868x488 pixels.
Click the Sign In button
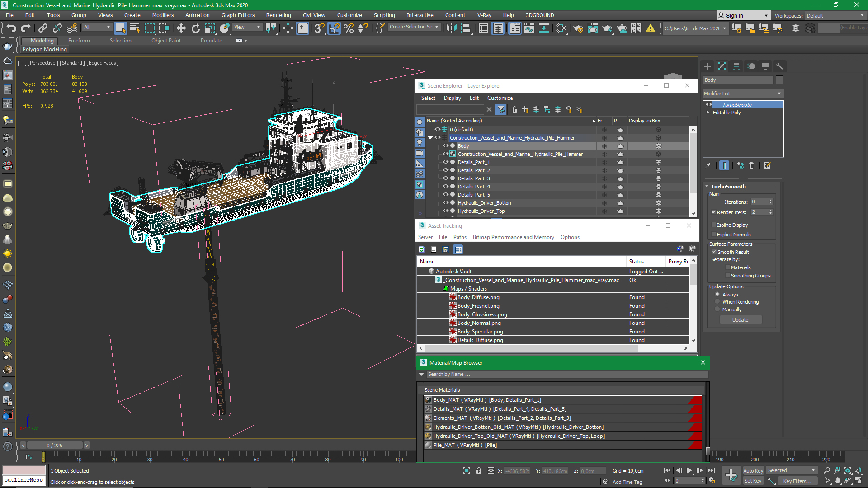[x=743, y=15]
